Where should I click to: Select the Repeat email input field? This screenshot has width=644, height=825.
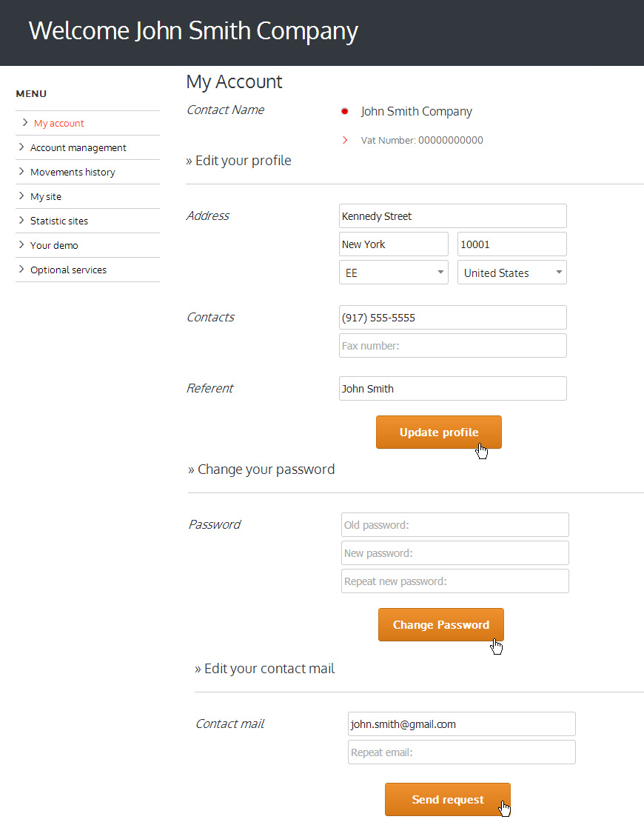tap(462, 752)
